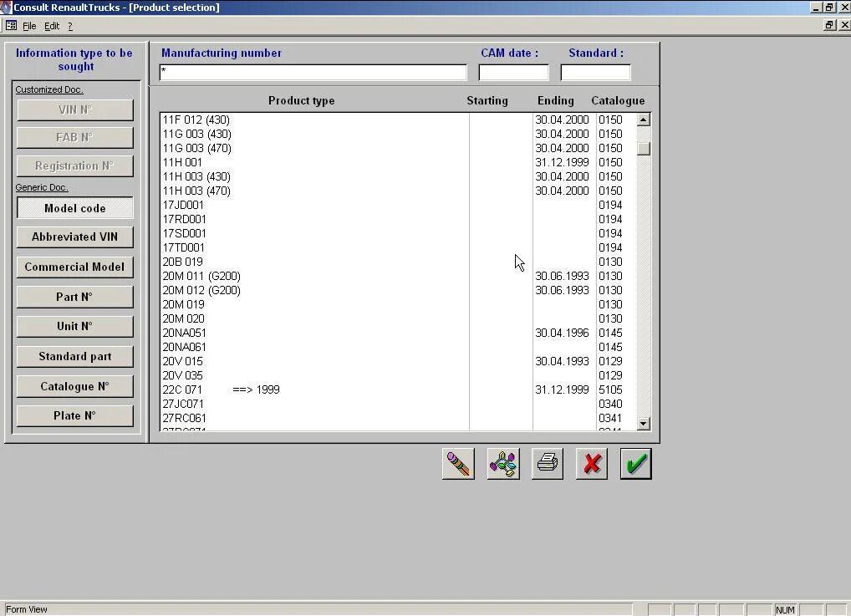
Task: Select row 17JD001
Action: coord(398,205)
